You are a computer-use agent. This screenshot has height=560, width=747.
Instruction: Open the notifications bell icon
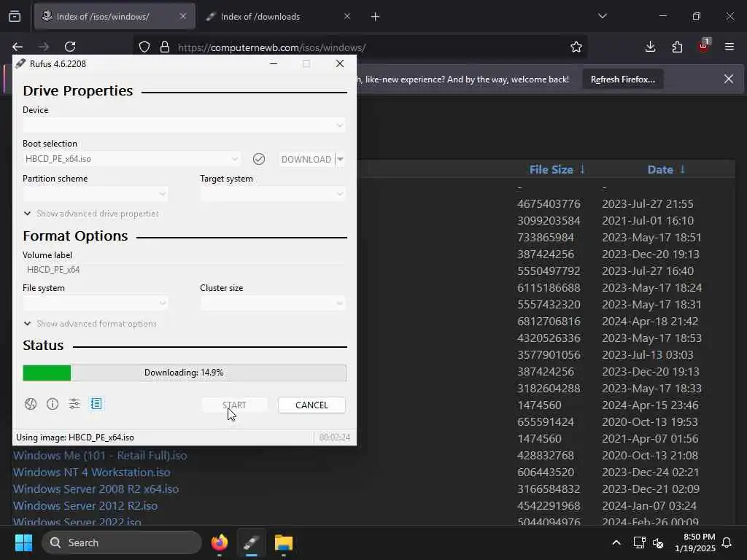coord(727,542)
